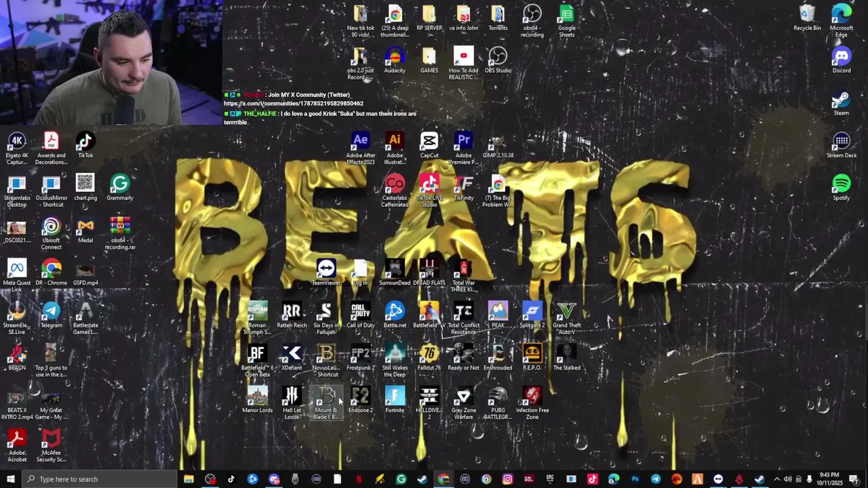
Task: Open the Torrents folder icon
Action: click(x=498, y=18)
